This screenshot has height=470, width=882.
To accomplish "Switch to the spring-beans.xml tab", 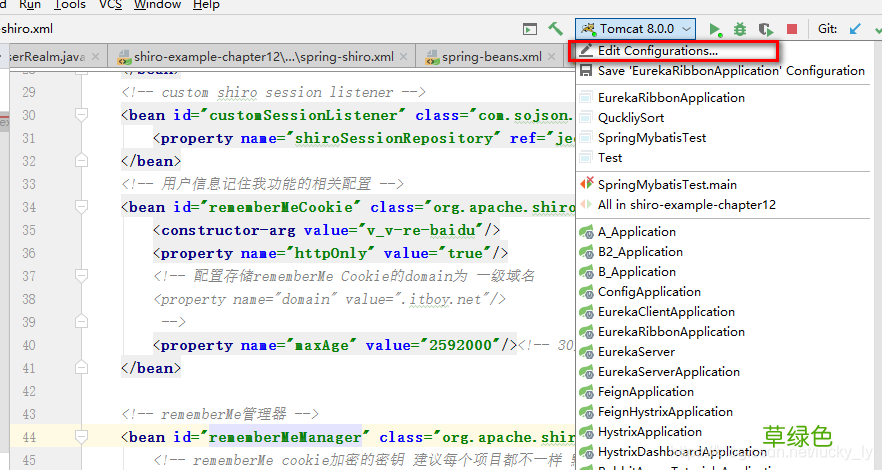I will click(x=491, y=57).
